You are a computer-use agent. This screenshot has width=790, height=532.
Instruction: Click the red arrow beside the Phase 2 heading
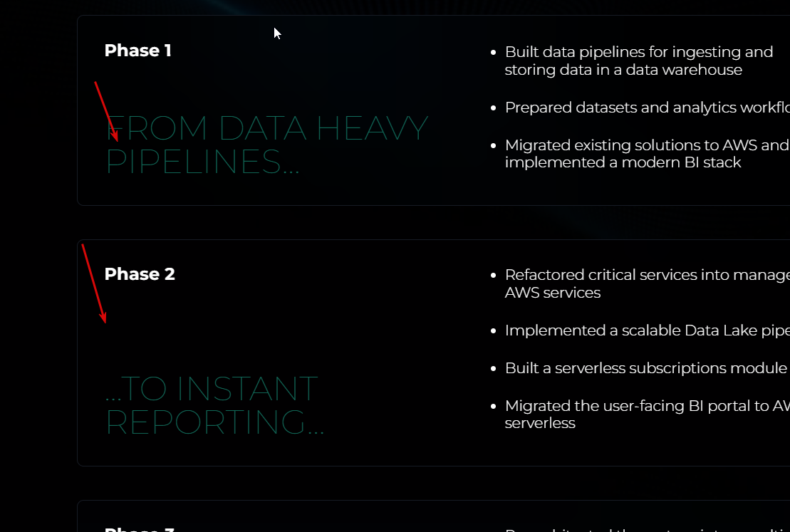point(94,283)
